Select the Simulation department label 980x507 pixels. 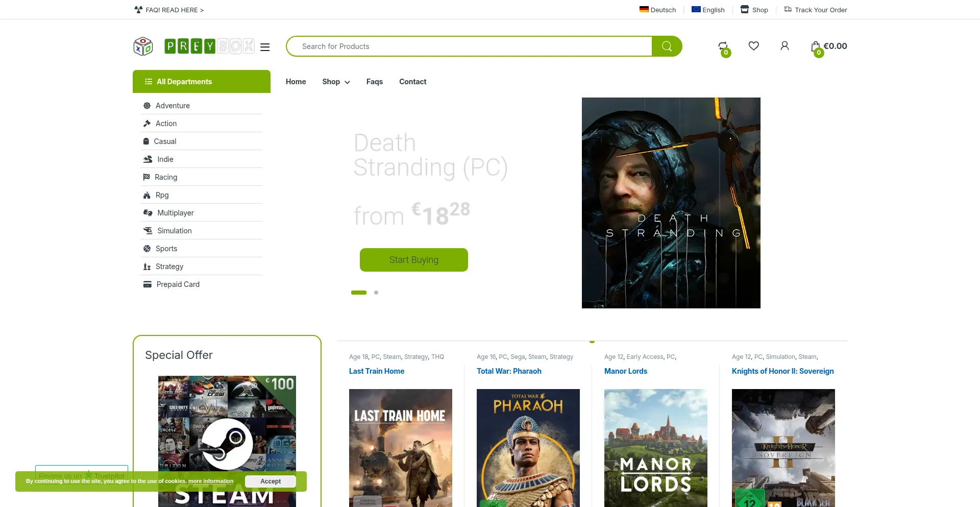[x=175, y=231]
